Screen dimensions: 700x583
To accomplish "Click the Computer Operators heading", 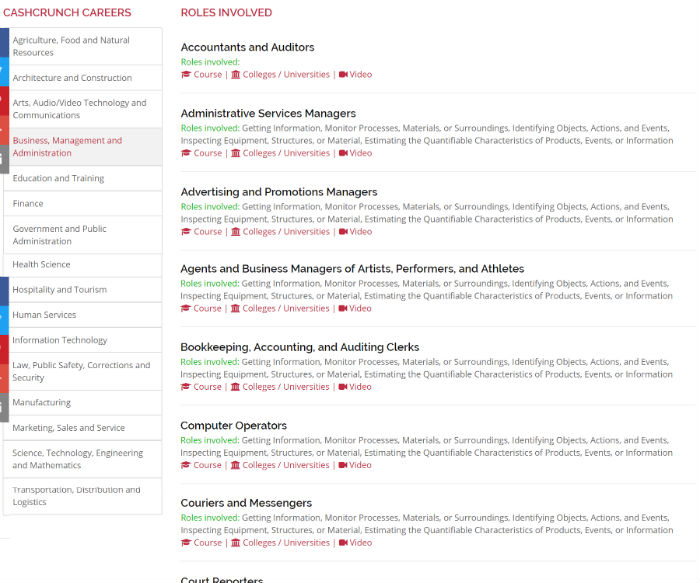I will tap(233, 425).
